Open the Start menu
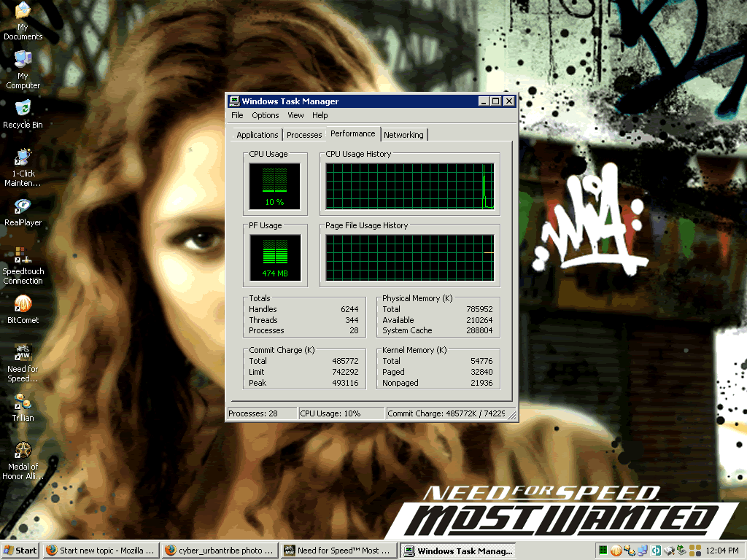 click(20, 551)
